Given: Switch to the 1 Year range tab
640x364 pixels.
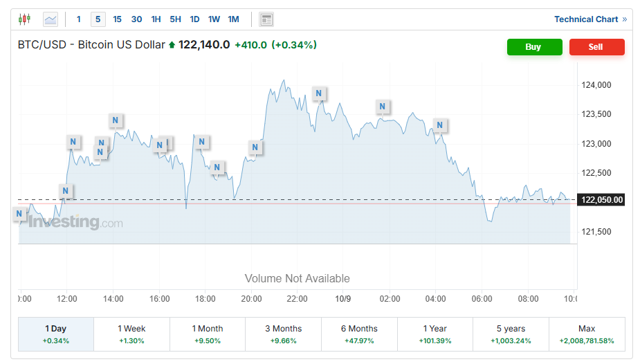Looking at the screenshot, I should coord(435,334).
